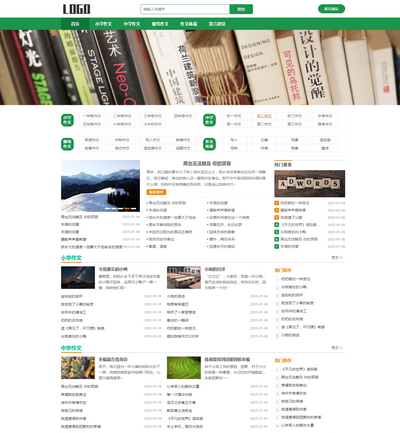Go to 中学作文 in green navigation bar
400x433 pixels.
(x=132, y=24)
